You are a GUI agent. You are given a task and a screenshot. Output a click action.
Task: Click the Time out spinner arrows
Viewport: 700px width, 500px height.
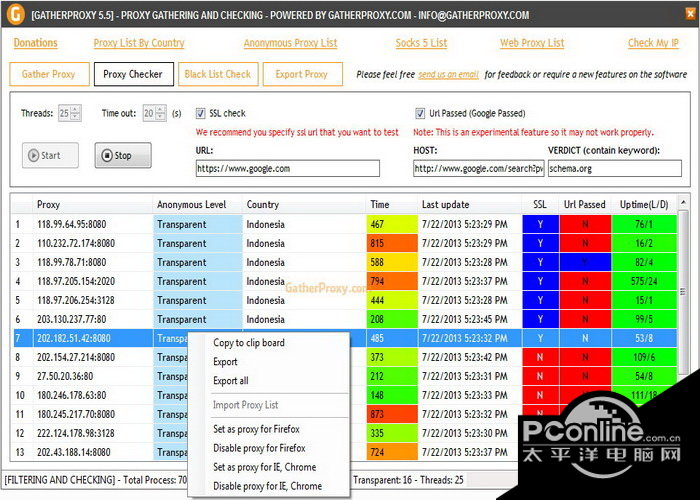point(161,113)
